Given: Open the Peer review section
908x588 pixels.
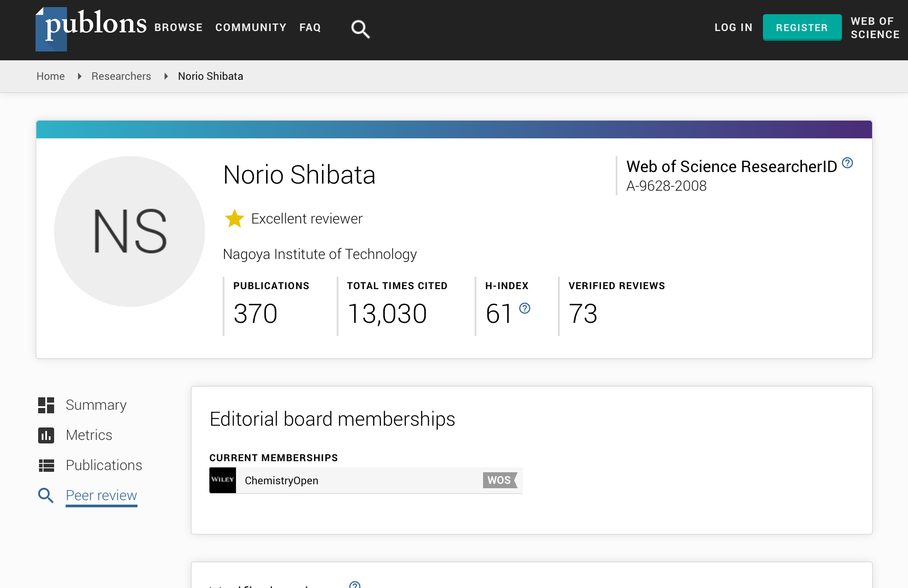Looking at the screenshot, I should pos(101,495).
